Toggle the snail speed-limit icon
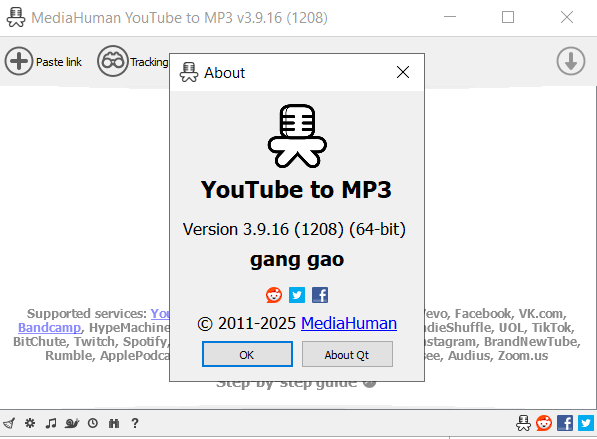This screenshot has height=439, width=597. pos(72,423)
